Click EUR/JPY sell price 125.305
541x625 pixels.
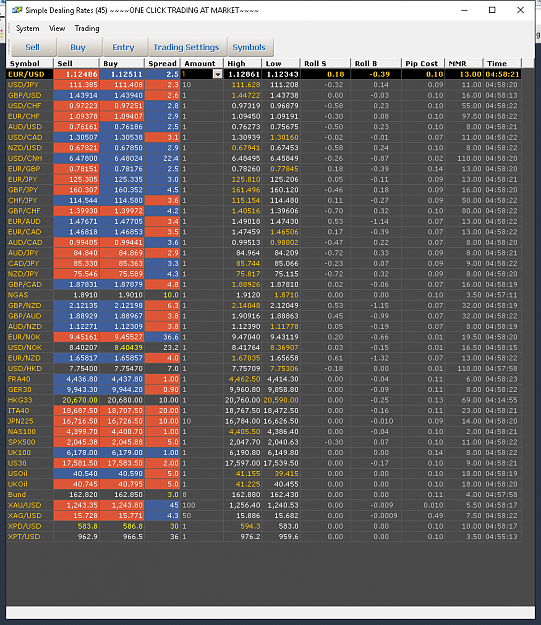[x=76, y=179]
